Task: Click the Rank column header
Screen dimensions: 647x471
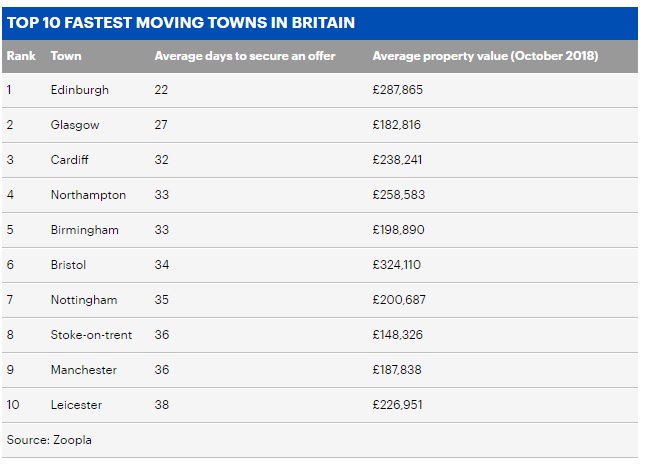Action: 20,56
